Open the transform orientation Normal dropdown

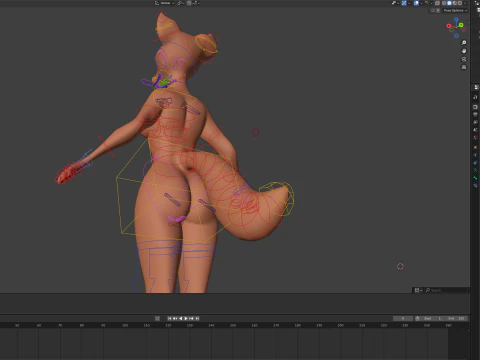pos(165,3)
